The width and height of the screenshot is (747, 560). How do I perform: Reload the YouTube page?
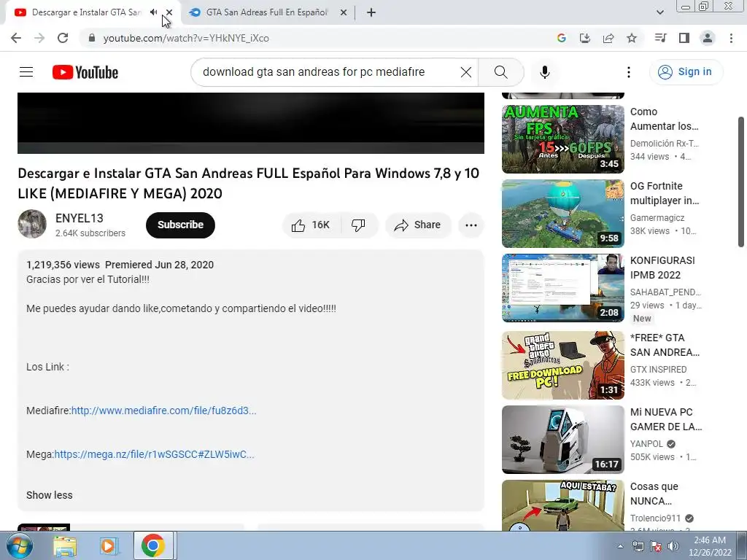pos(63,38)
